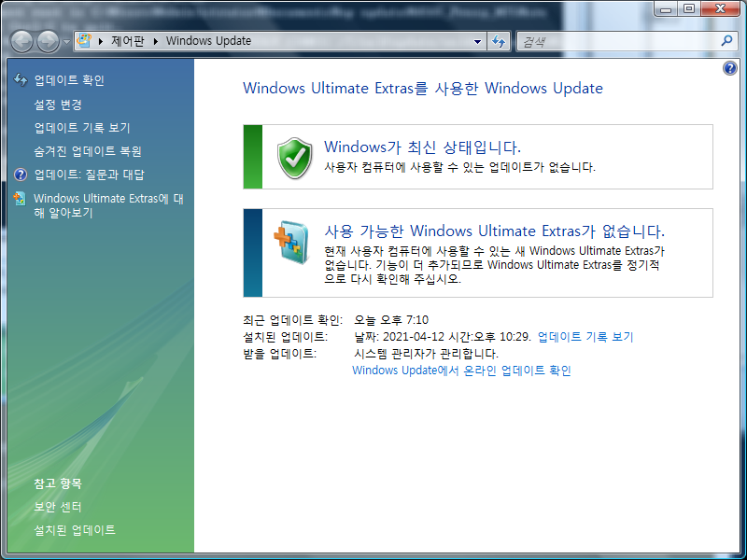Click the Ultimate Extras icon in sidebar
Viewport: 747px width, 560px height.
pos(20,199)
